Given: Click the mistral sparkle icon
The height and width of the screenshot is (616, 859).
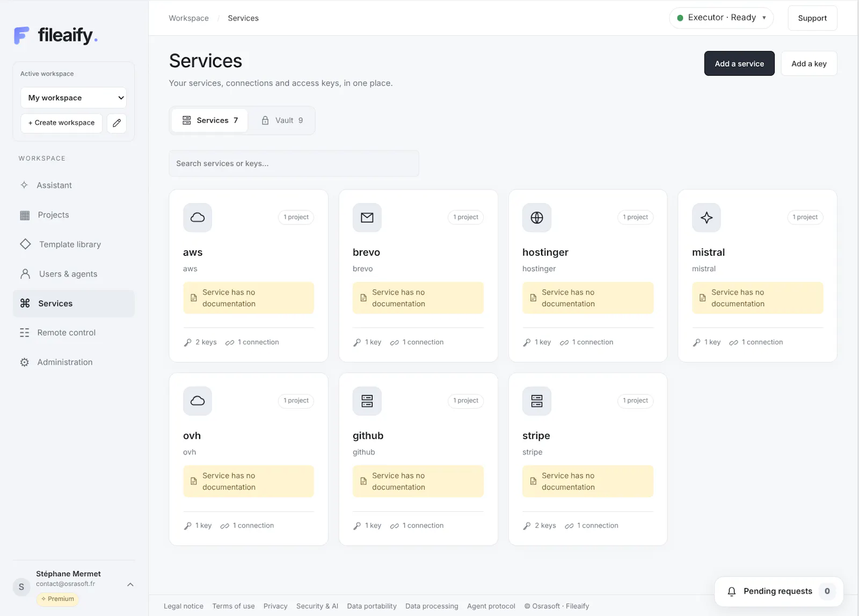Looking at the screenshot, I should (707, 218).
